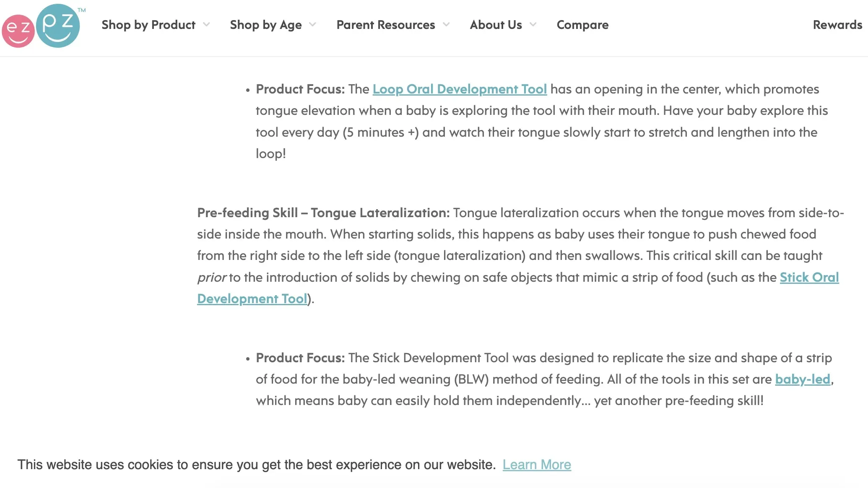Click Product Focus label before Stick Development Tool
The image size is (868, 488).
pos(300,358)
